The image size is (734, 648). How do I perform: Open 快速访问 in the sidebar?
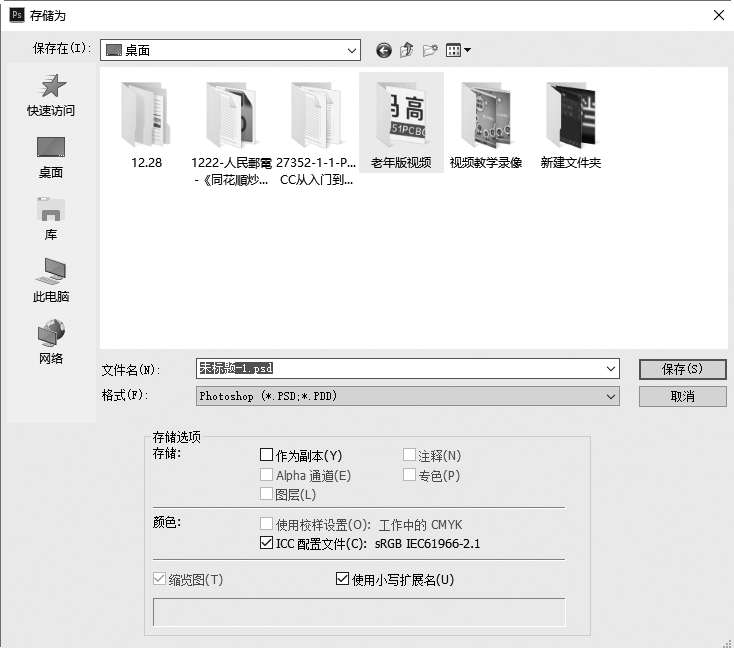pos(51,95)
